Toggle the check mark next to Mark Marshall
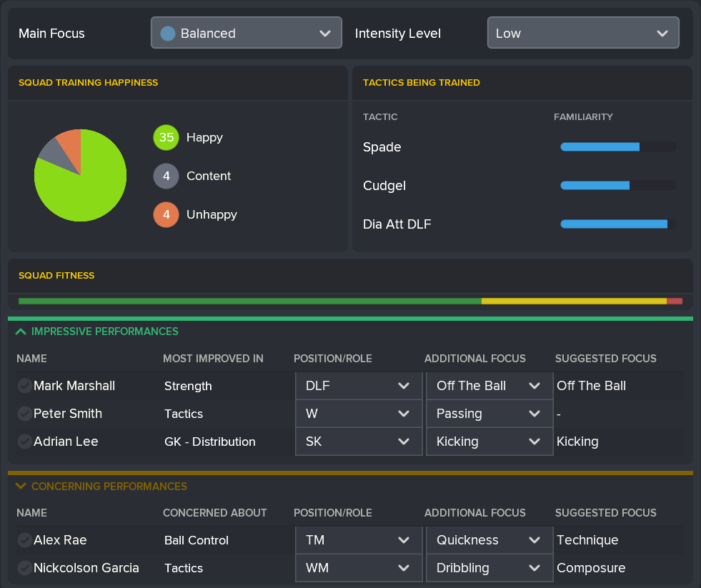Viewport: 701px width, 588px height. click(x=24, y=386)
